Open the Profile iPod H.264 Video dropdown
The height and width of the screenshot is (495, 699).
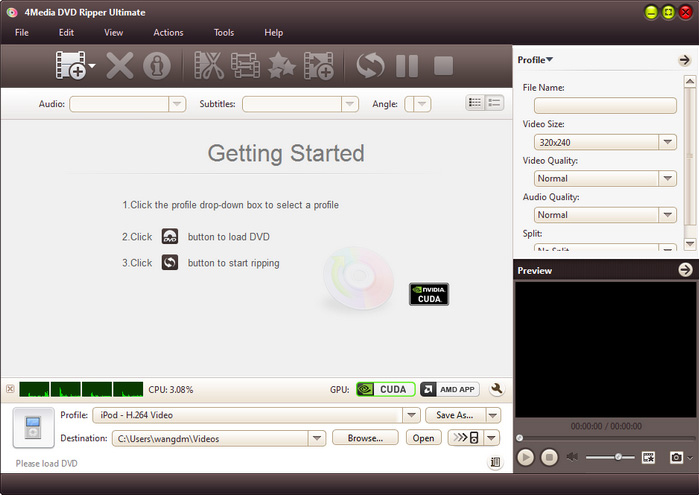click(x=411, y=415)
